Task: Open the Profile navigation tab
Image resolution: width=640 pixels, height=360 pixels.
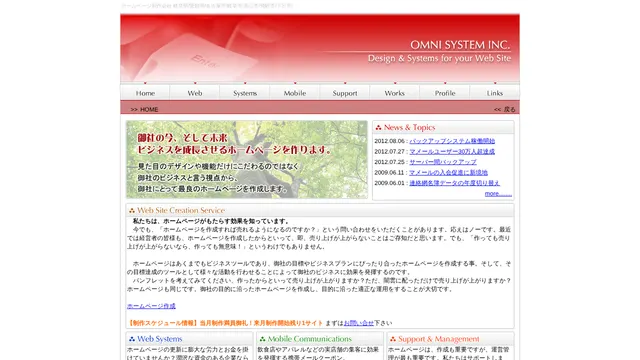Action: 444,93
